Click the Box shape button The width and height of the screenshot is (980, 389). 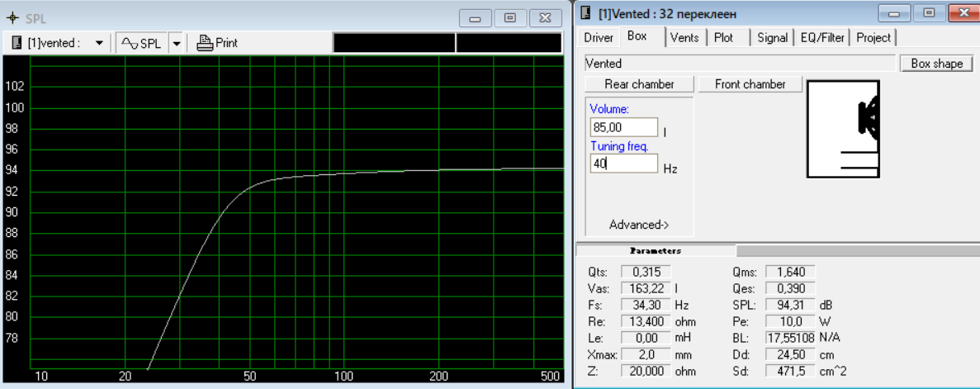tap(936, 63)
